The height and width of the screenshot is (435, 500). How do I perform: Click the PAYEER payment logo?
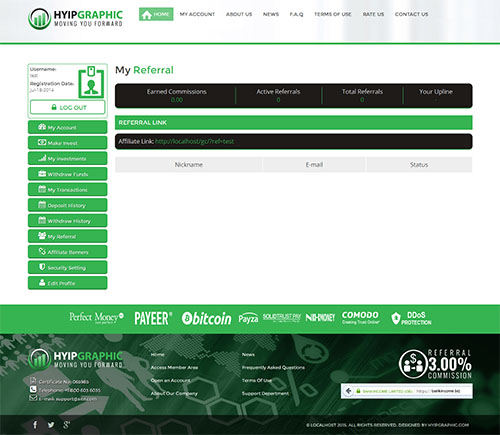153,318
